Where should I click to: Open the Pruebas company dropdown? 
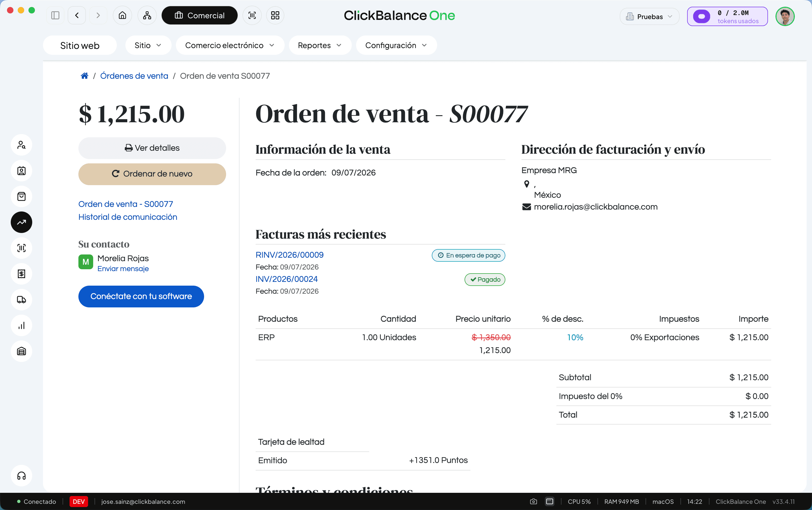pos(649,17)
